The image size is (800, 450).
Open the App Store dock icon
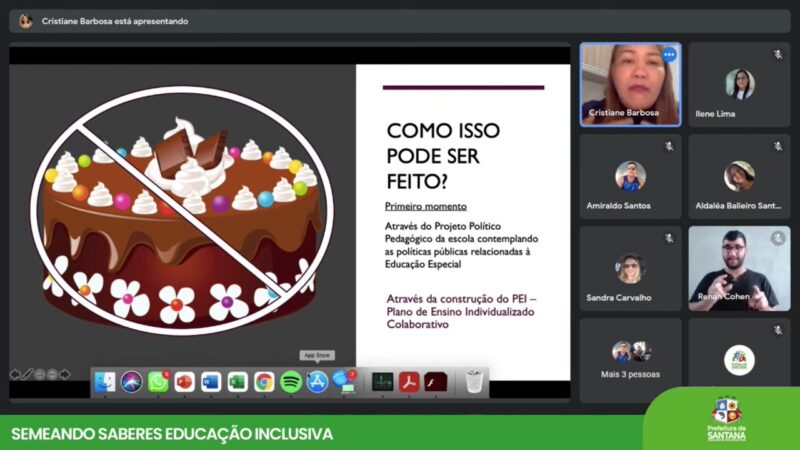pyautogui.click(x=317, y=382)
